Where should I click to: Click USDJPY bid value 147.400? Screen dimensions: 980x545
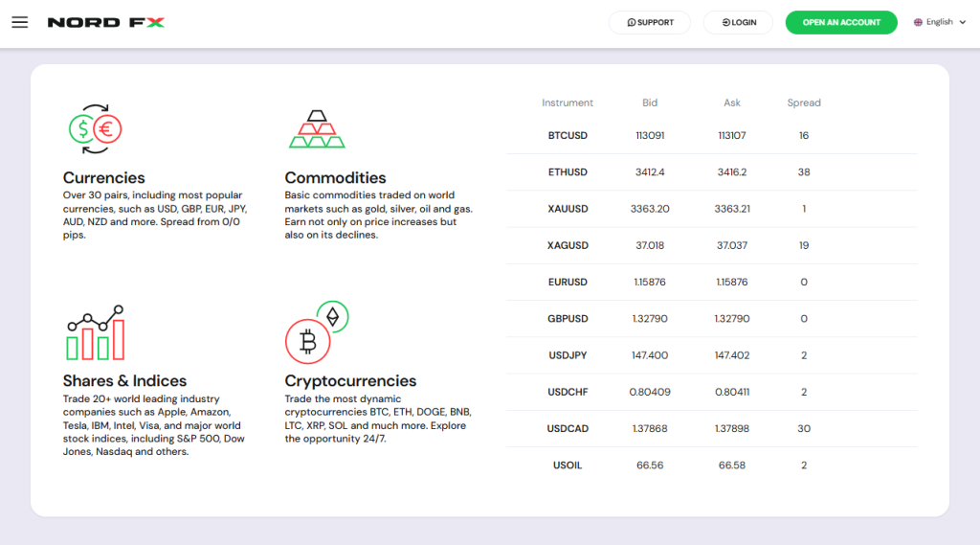click(650, 355)
